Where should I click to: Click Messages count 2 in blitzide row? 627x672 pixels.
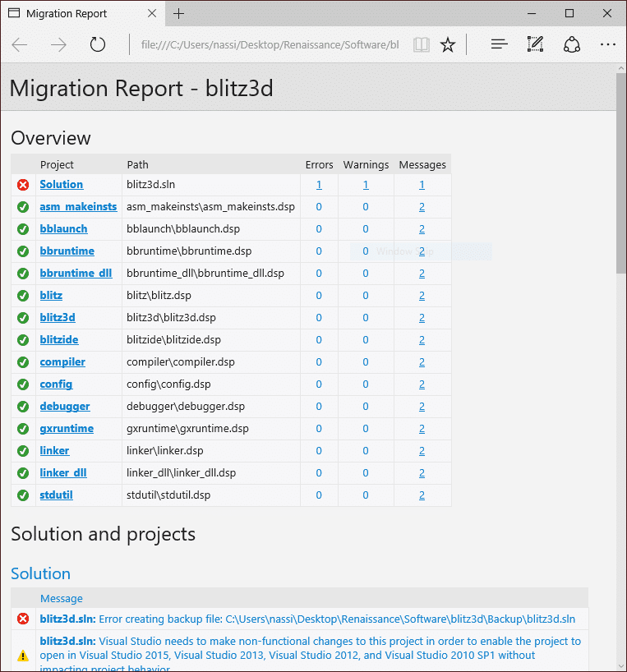tap(422, 340)
